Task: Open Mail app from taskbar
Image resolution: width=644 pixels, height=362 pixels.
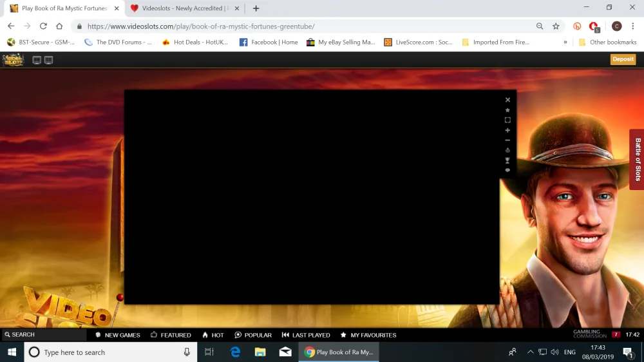Action: (x=285, y=352)
